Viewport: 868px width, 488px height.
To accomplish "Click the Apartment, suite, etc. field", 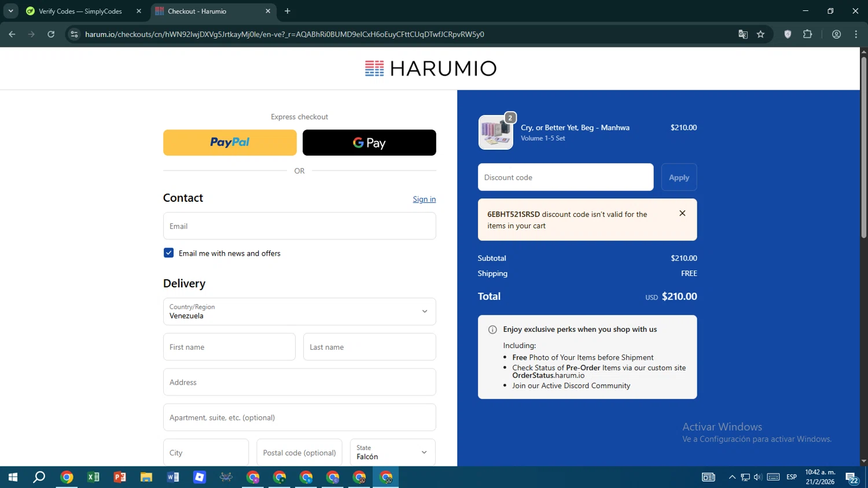I will pos(299,417).
